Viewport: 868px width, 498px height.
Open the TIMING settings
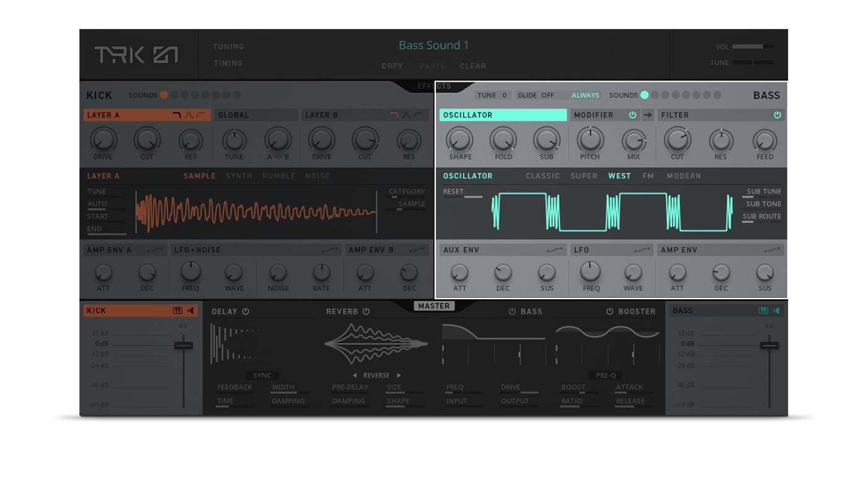(x=228, y=63)
